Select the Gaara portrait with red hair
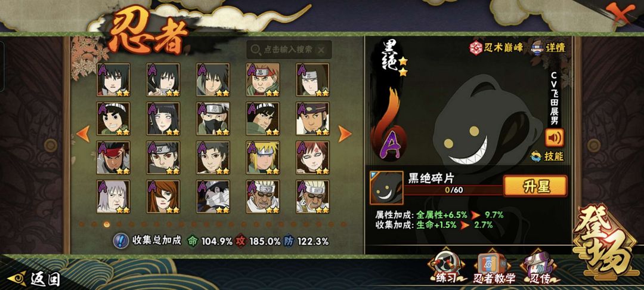 (312, 158)
